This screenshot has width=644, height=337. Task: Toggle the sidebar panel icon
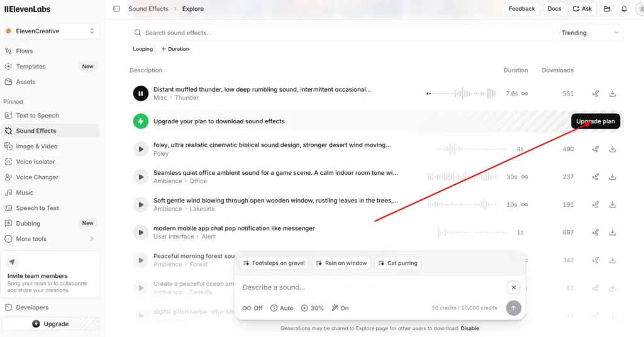116,9
